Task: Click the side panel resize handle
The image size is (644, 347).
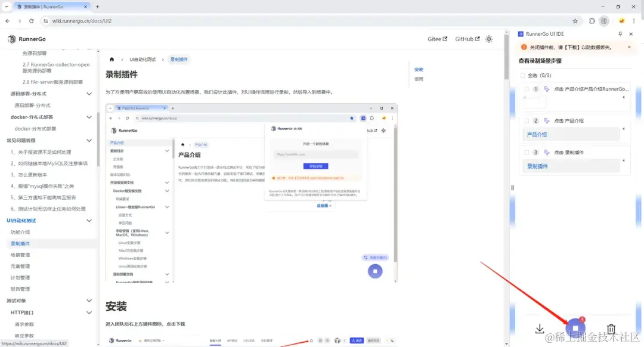Action: pyautogui.click(x=512, y=188)
